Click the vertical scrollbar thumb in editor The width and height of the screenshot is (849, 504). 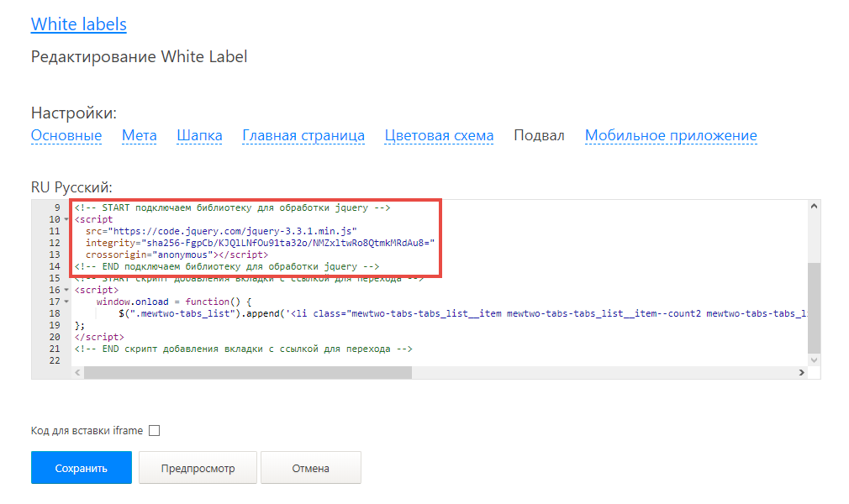pos(814,307)
